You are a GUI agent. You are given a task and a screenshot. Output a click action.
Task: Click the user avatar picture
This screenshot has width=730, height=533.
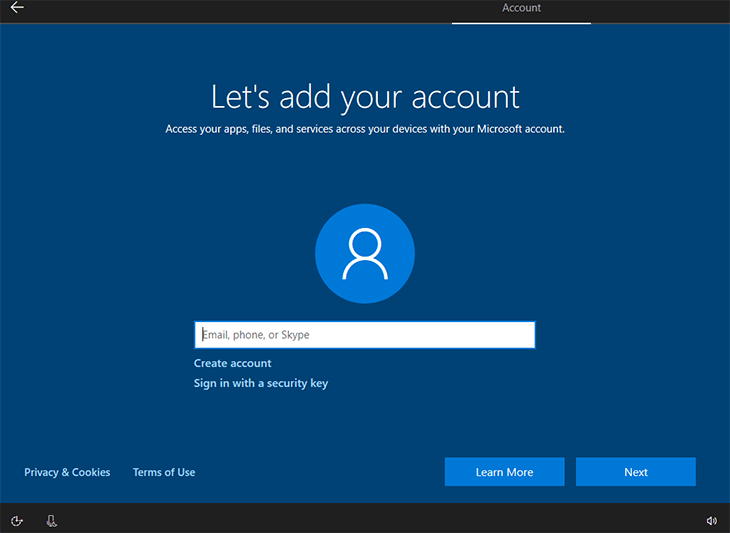(x=365, y=254)
